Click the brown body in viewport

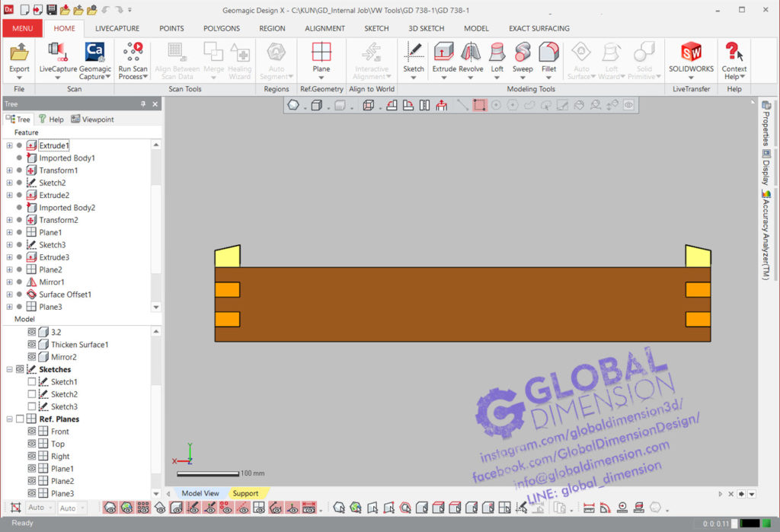pyautogui.click(x=462, y=304)
